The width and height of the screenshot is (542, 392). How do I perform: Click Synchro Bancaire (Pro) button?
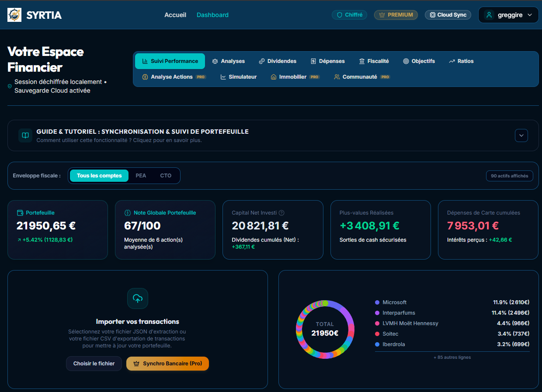click(167, 364)
